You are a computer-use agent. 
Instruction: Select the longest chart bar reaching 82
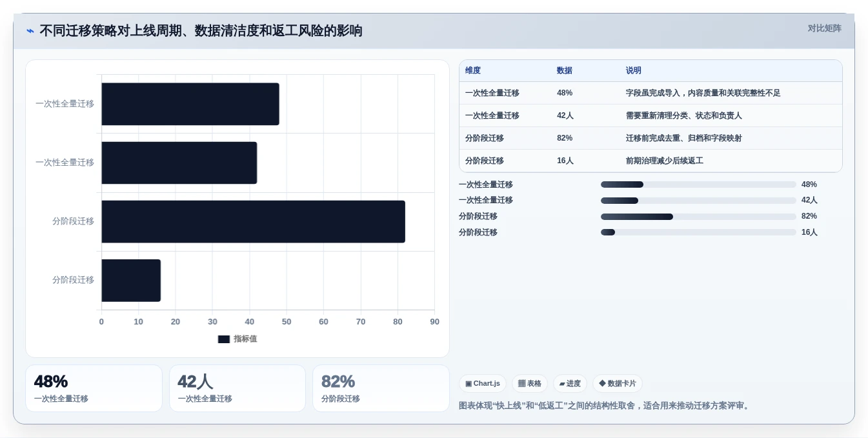pyautogui.click(x=253, y=221)
